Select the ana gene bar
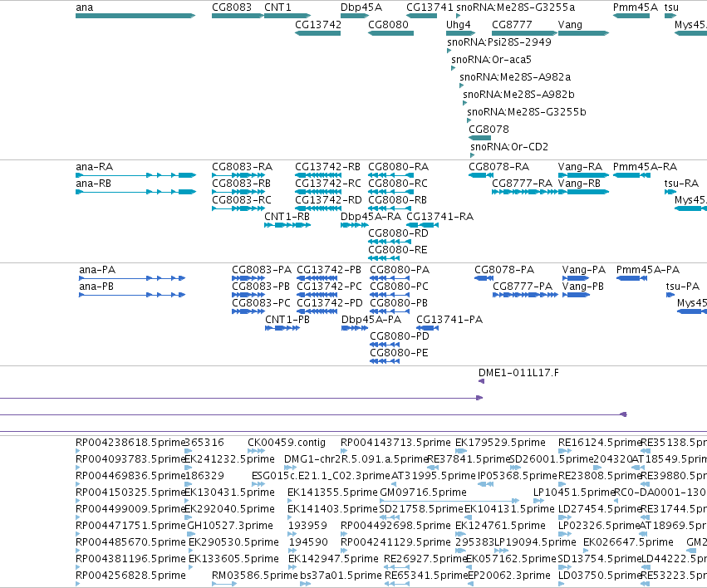This screenshot has width=707, height=588. 135,16
